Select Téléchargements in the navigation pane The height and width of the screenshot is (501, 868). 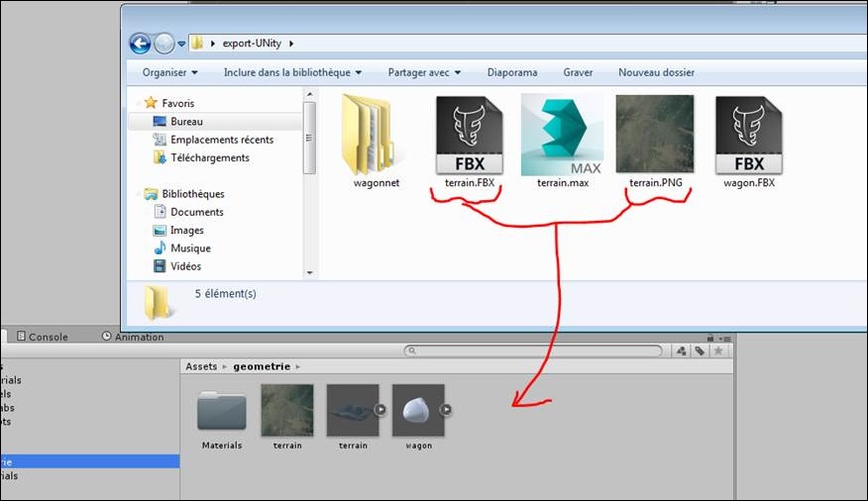click(201, 158)
